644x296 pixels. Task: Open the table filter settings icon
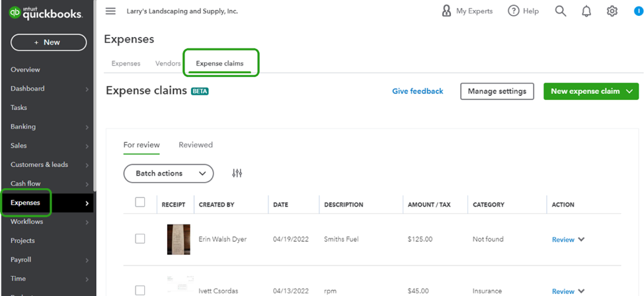237,173
